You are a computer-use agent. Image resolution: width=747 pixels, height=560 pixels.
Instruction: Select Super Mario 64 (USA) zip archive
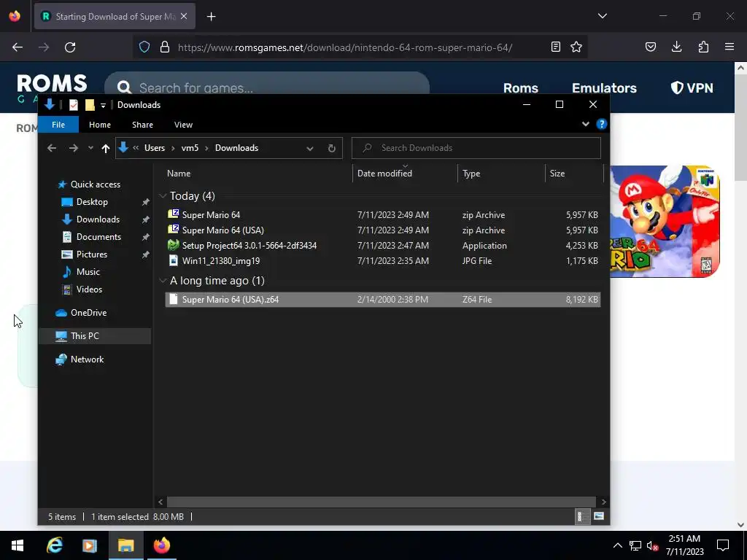[382, 230]
